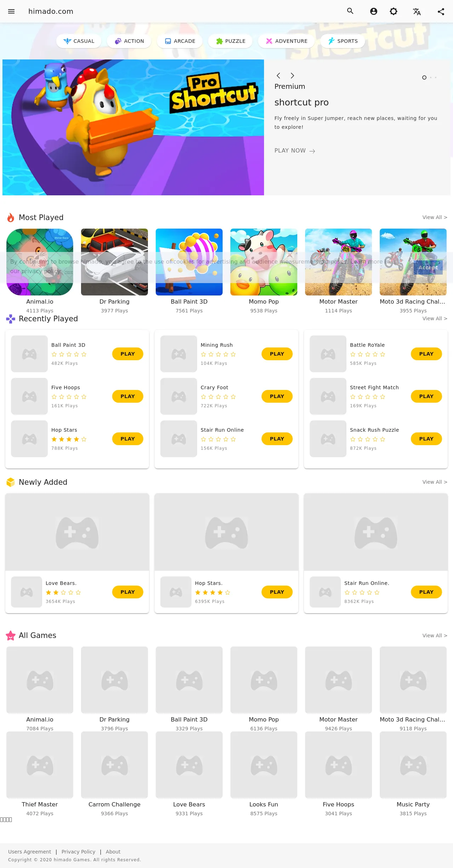The image size is (453, 868).
Task: Open the user account icon
Action: 374,11
